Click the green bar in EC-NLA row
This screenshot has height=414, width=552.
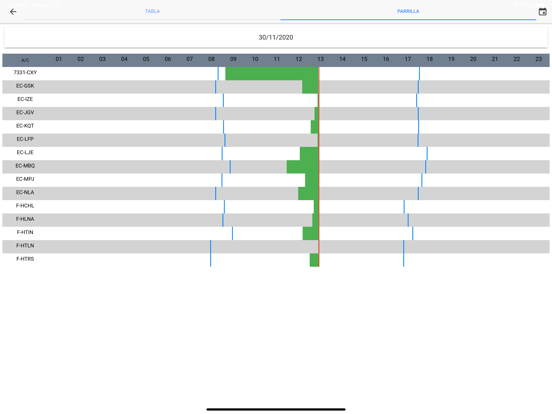[308, 193]
